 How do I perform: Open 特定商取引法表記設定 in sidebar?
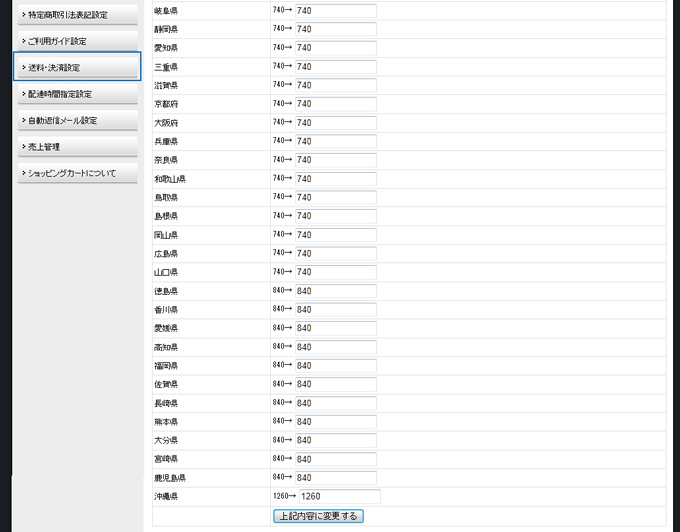(77, 15)
